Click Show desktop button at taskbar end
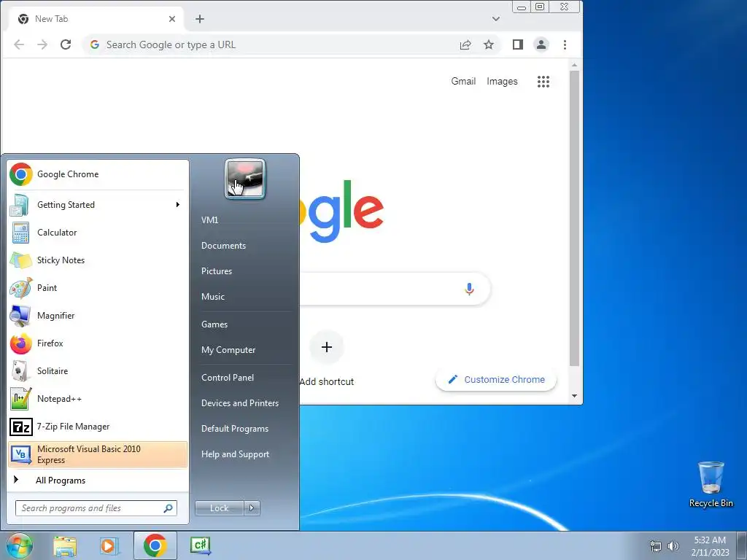Viewport: 747px width, 560px height. (741, 545)
